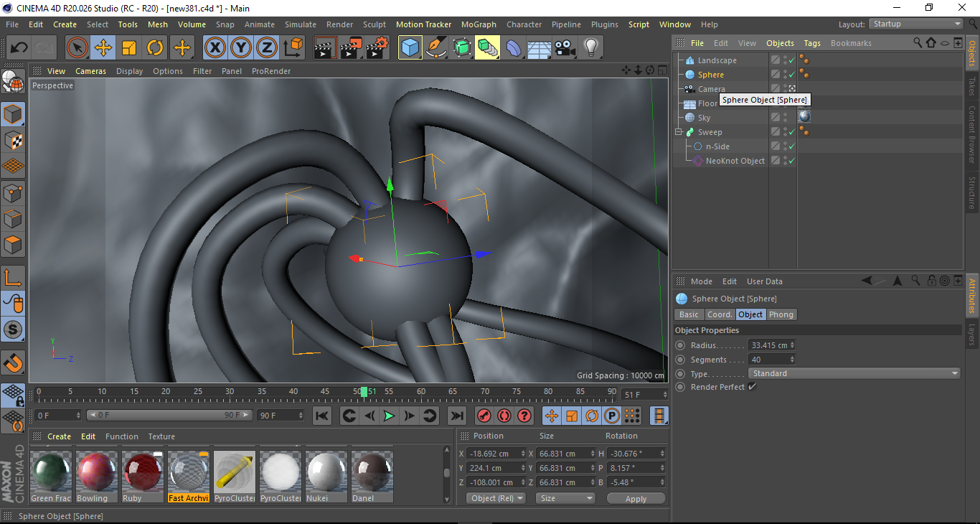This screenshot has width=980, height=524.
Task: Go to start of animation
Action: (x=322, y=416)
